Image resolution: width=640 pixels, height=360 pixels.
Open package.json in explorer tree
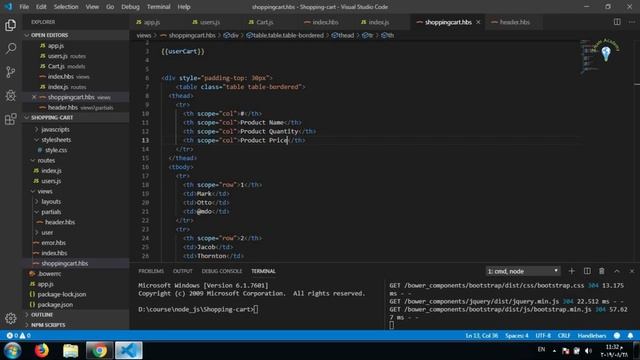point(55,304)
